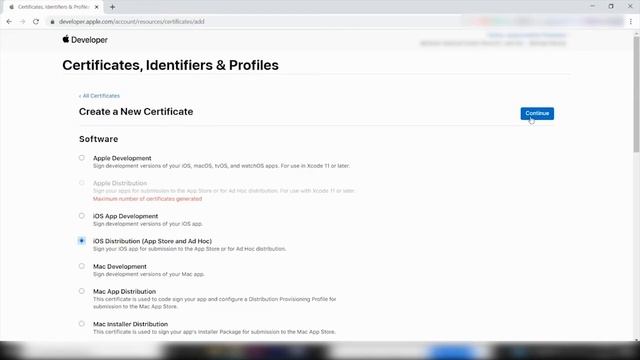This screenshot has width=640, height=360.
Task: Reload the page with refresh icon
Action: [36, 22]
